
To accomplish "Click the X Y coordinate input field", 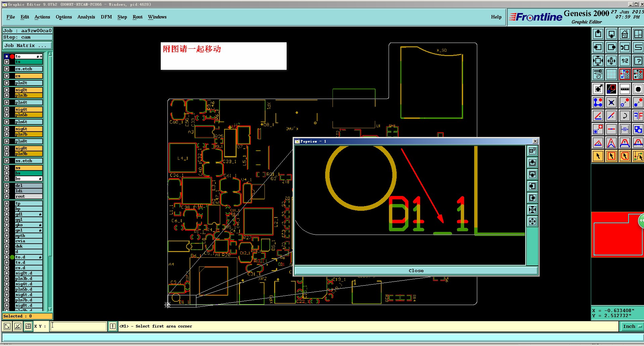I will click(x=78, y=326).
